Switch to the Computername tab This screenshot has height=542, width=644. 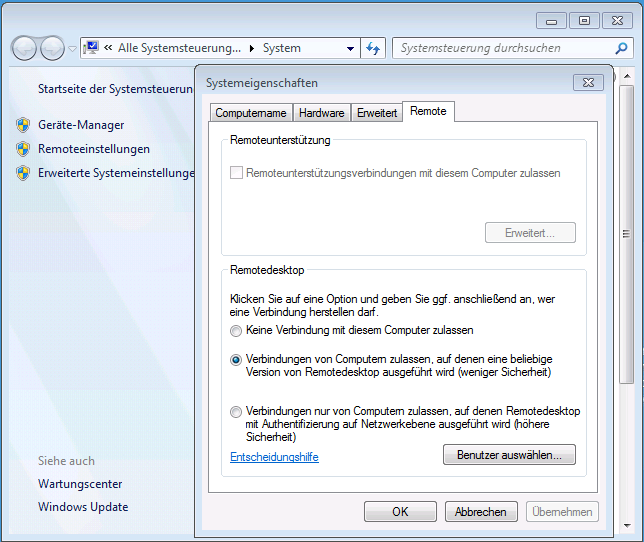pos(251,113)
